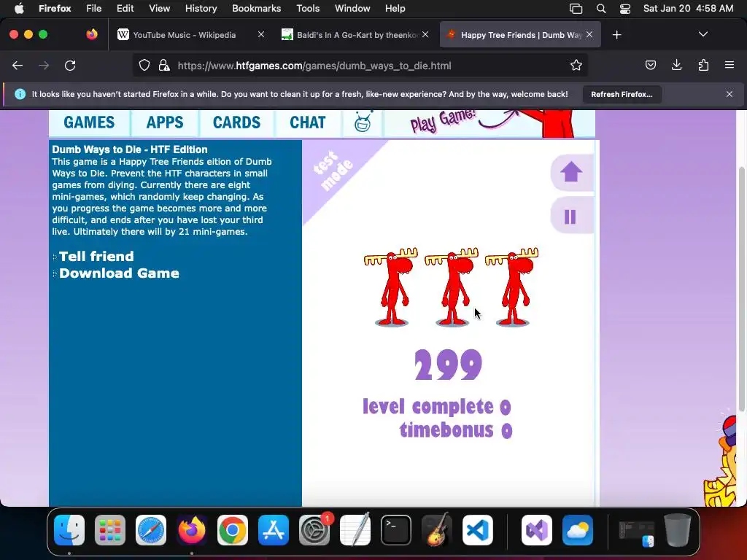Click the third red moose life
The image size is (747, 560).
511,287
